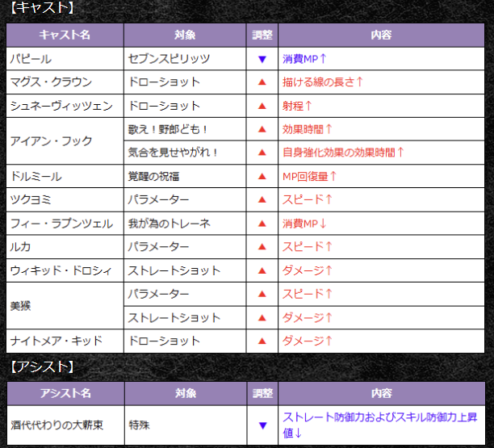Image resolution: width=494 pixels, height=448 pixels.
Task: Click the assist name 酒代代わりの大薪束
Action: pyautogui.click(x=57, y=425)
